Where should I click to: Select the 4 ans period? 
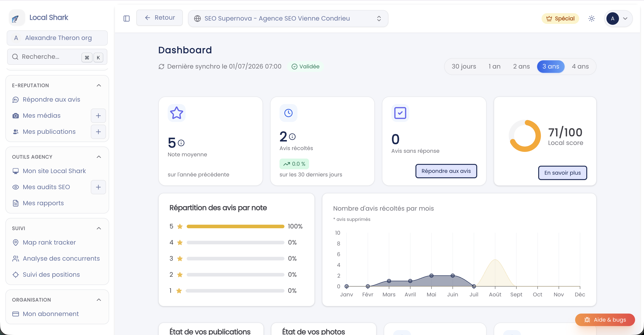pos(580,66)
